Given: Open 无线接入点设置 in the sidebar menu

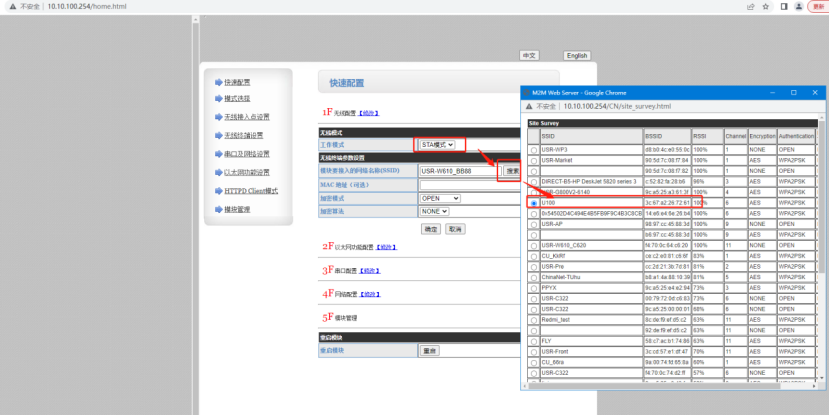Looking at the screenshot, I should (247, 117).
